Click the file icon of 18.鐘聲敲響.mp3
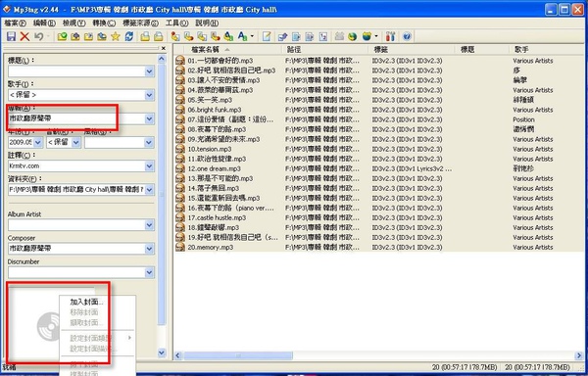Screen dimensions: 588x376 (x=180, y=228)
